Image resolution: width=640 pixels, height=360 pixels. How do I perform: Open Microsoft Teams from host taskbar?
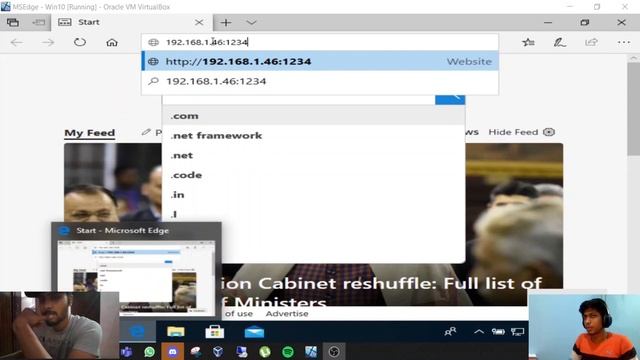point(127,351)
